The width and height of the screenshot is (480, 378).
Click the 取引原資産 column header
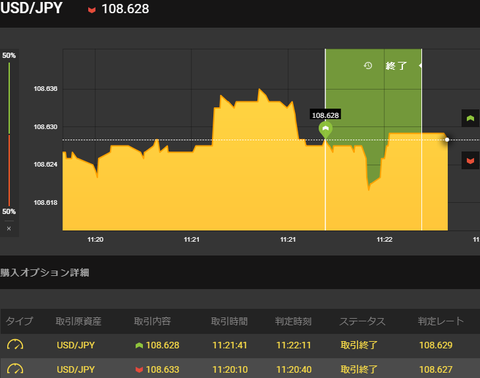78,321
